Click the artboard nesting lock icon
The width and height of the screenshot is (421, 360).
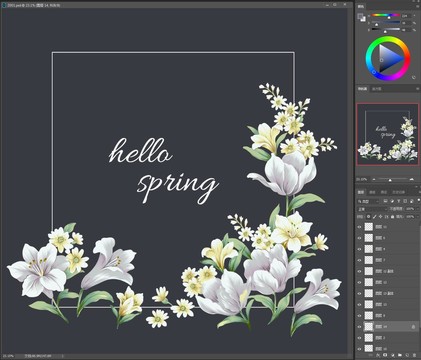coord(387,217)
